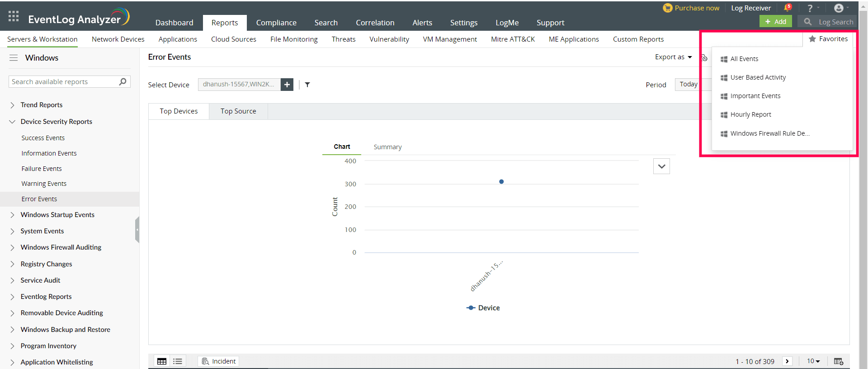Screen dimensions: 868x369
Task: Click the plus icon to add device
Action: 287,85
